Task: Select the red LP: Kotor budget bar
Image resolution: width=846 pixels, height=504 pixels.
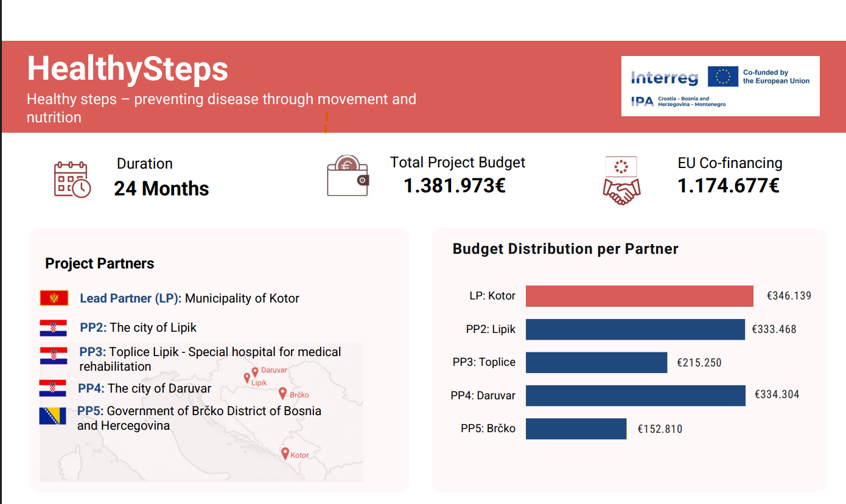Action: (x=640, y=296)
